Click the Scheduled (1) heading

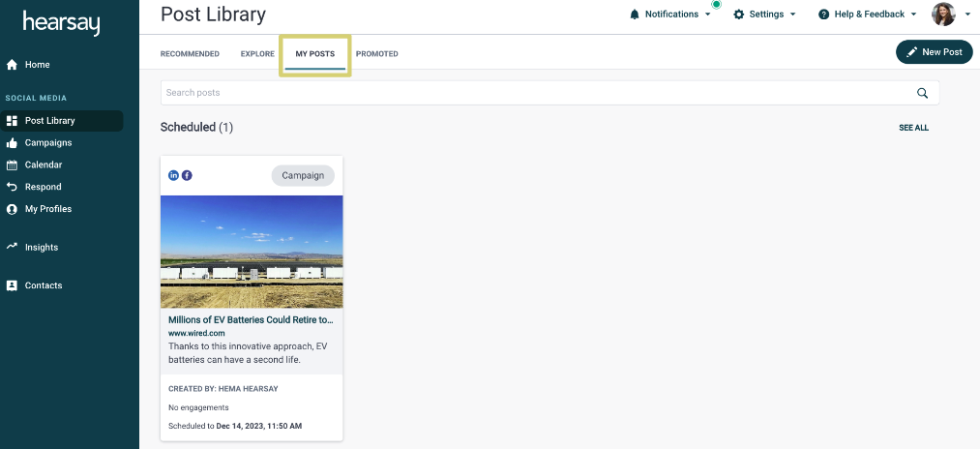[x=196, y=128]
